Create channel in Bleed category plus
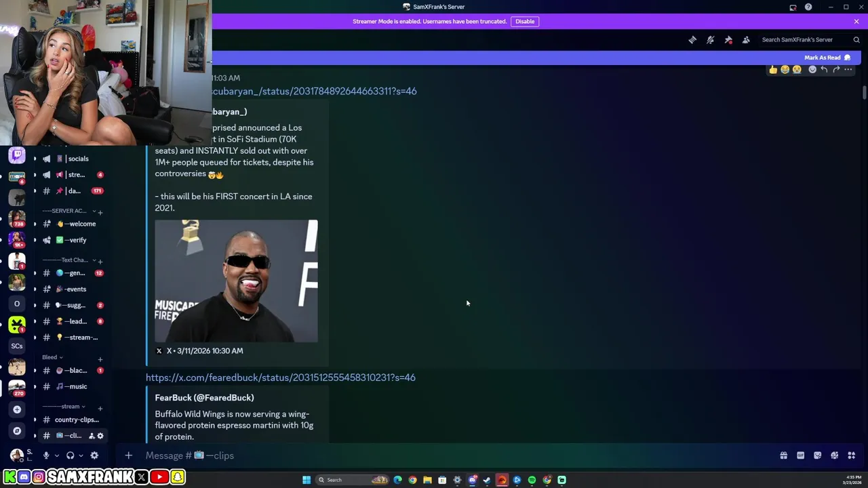This screenshot has width=868, height=488. (100, 359)
